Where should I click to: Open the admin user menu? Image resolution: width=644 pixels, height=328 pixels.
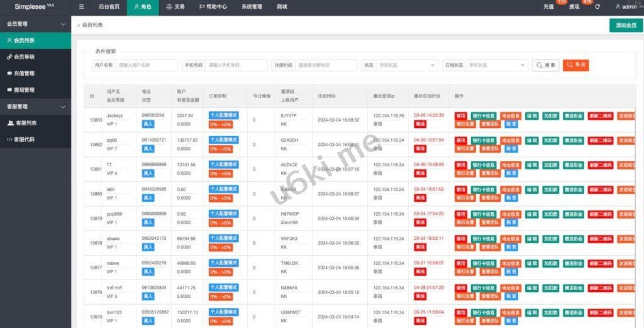coord(625,7)
